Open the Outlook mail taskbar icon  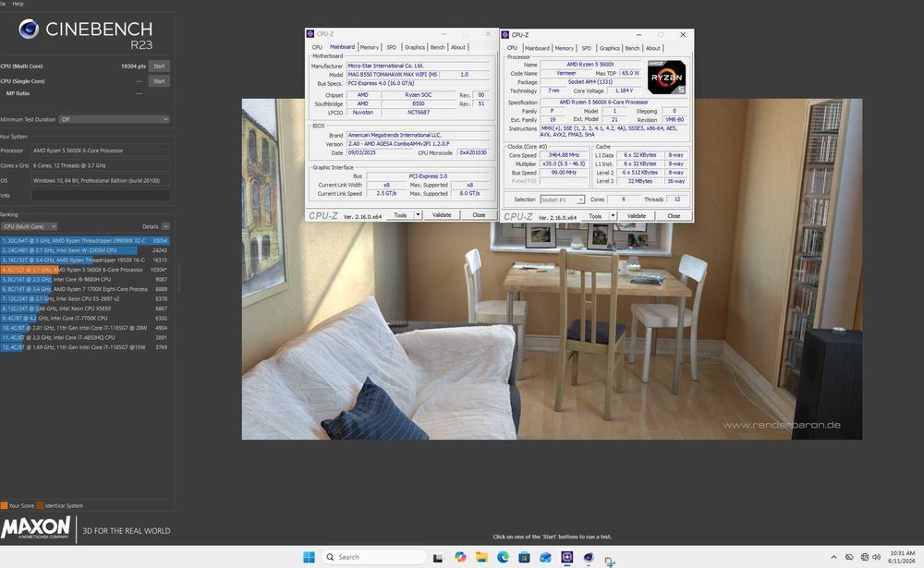point(545,558)
